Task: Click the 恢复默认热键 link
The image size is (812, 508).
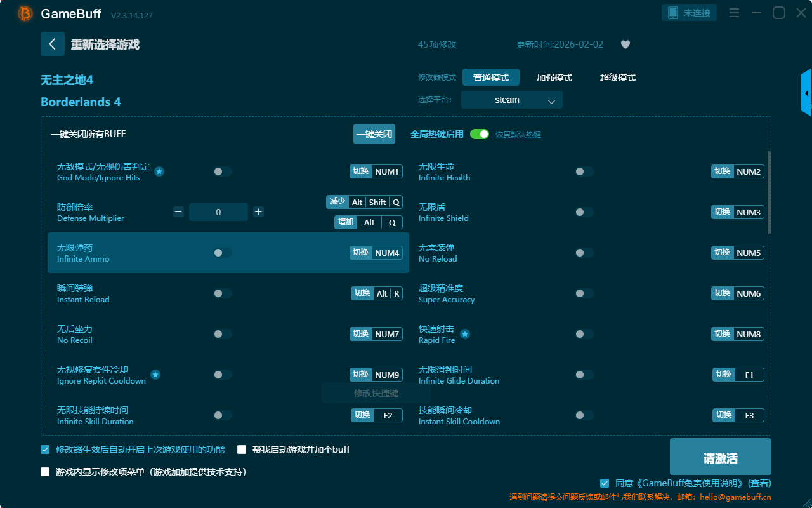Action: (518, 135)
